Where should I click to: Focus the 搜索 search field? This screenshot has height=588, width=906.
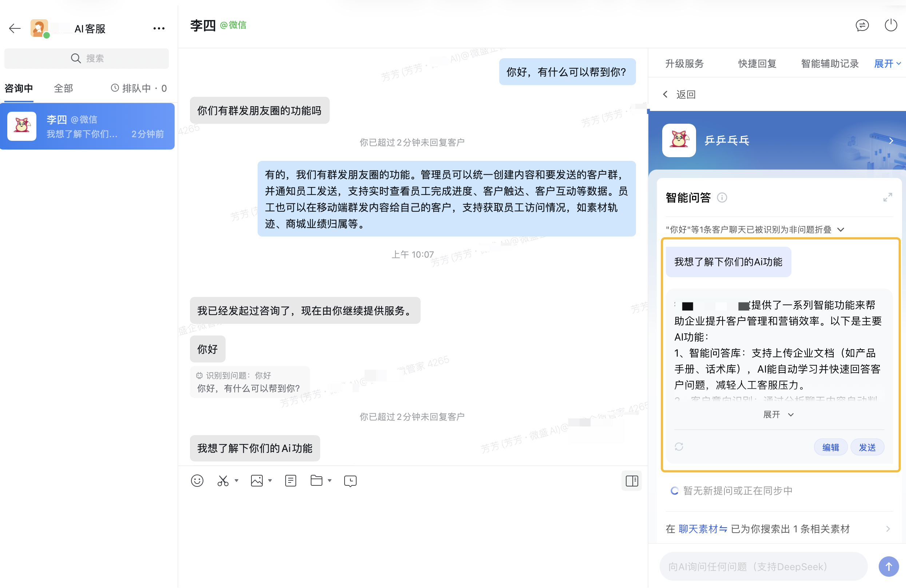86,58
